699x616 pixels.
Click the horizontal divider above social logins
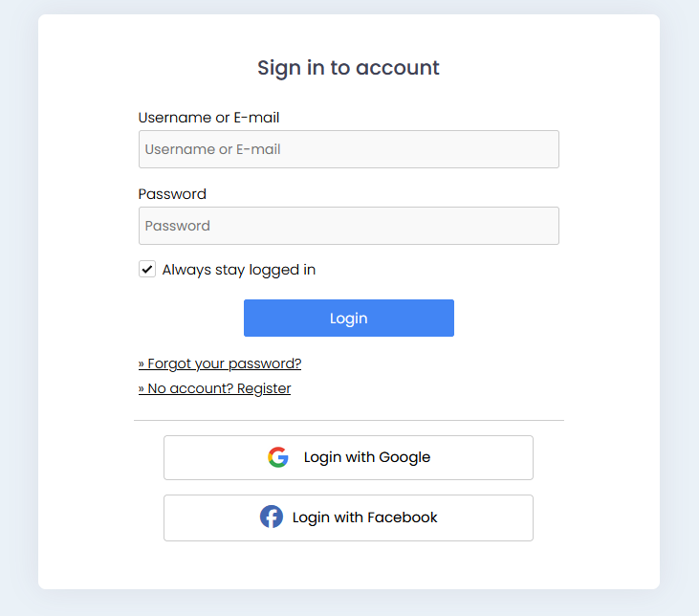(348, 420)
